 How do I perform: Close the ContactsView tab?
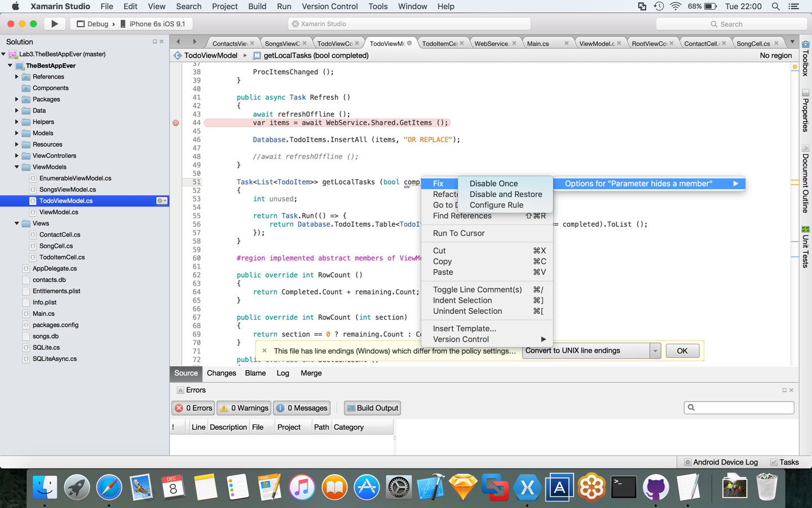tap(252, 43)
